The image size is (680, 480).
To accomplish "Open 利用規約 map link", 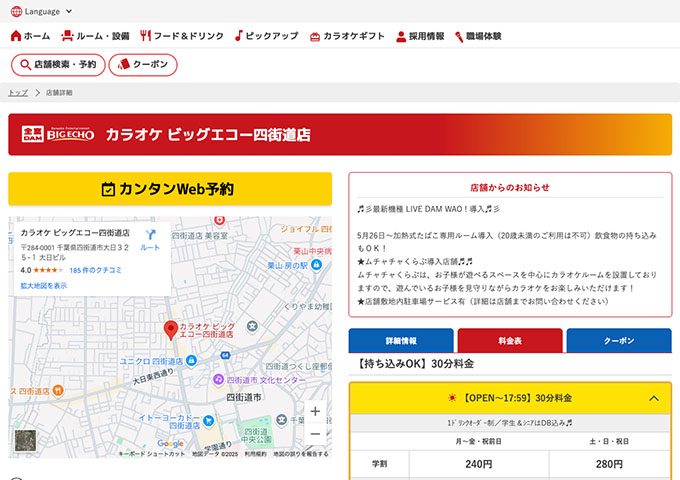I will [x=255, y=454].
